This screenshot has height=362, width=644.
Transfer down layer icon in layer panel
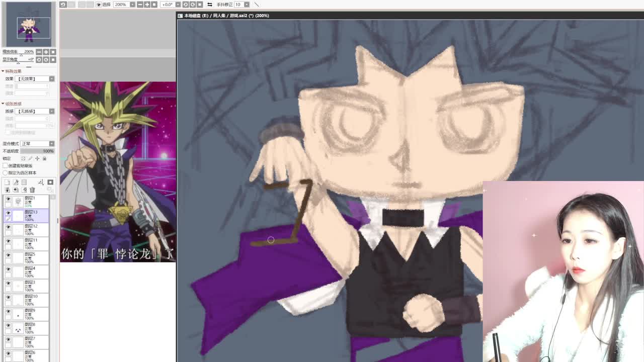7,190
